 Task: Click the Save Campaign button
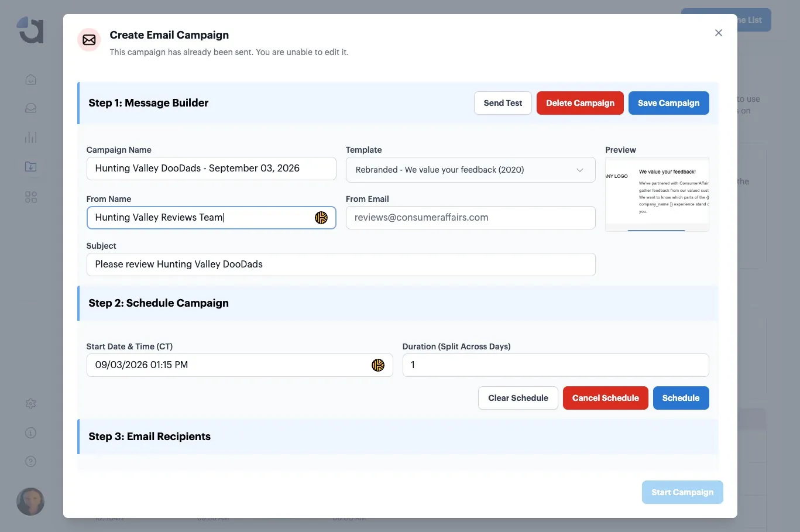point(668,103)
